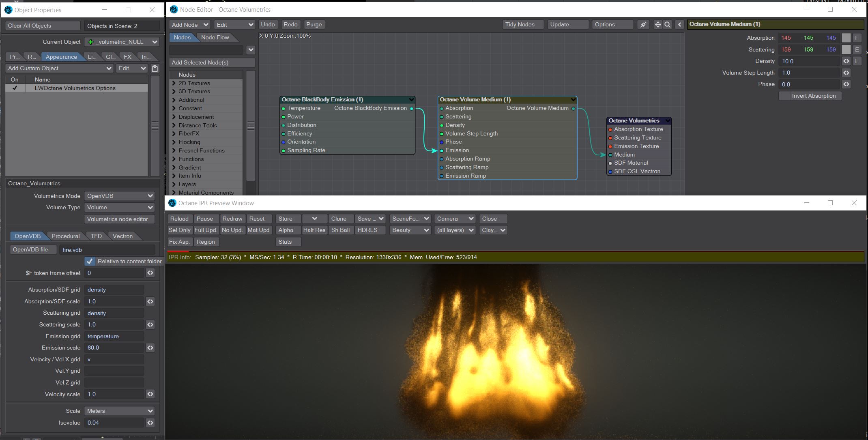Click the four-arrow pan icon in node editor
Screen dimensions: 868x440
click(657, 25)
